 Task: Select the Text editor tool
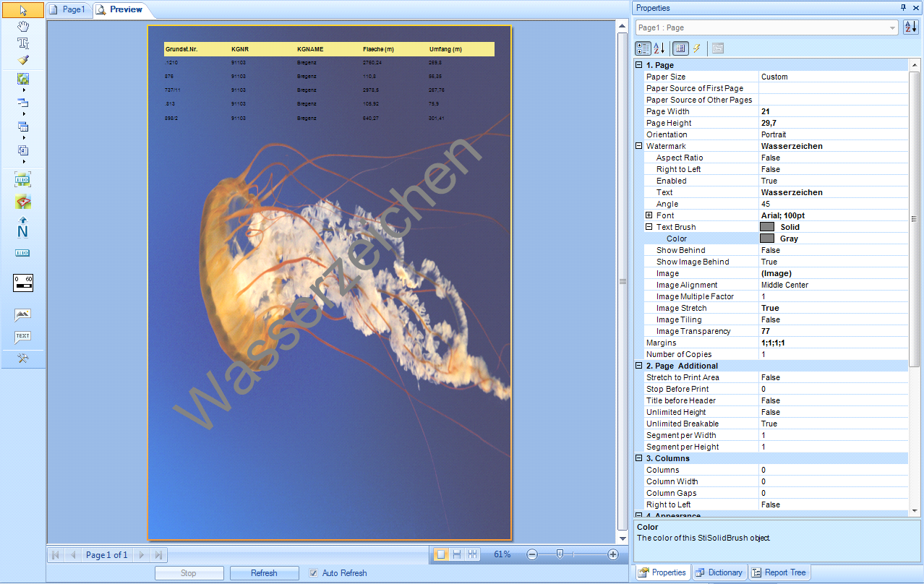[x=22, y=42]
